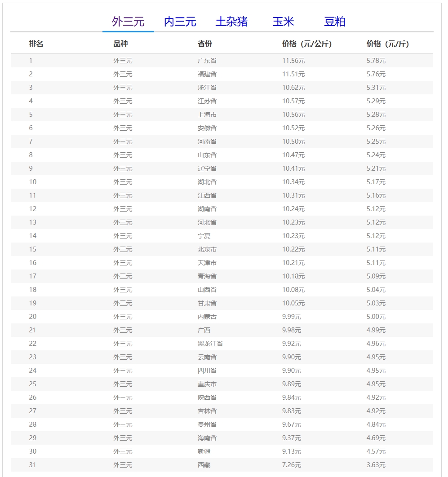Select the 9.92元 price for 黑龙江省

[292, 344]
